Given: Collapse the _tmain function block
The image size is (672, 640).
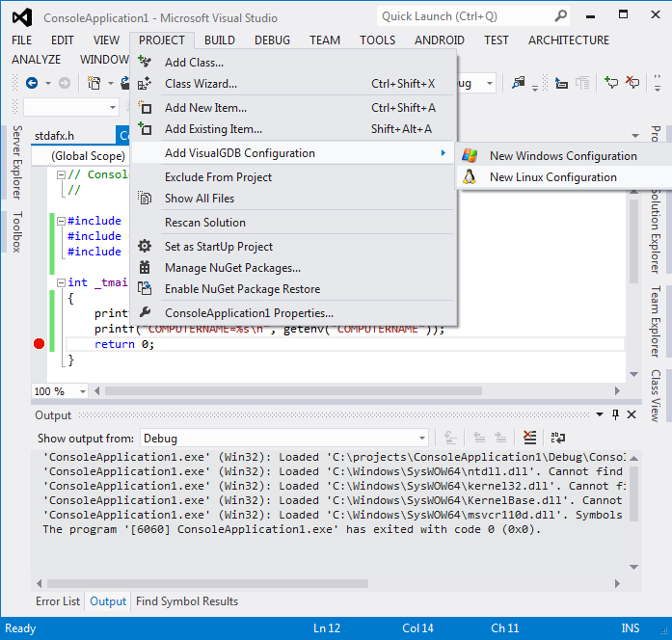Looking at the screenshot, I should coord(61,282).
